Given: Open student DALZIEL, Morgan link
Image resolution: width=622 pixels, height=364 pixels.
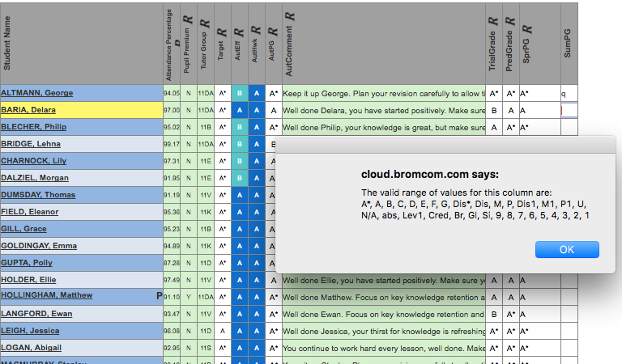Looking at the screenshot, I should [35, 178].
